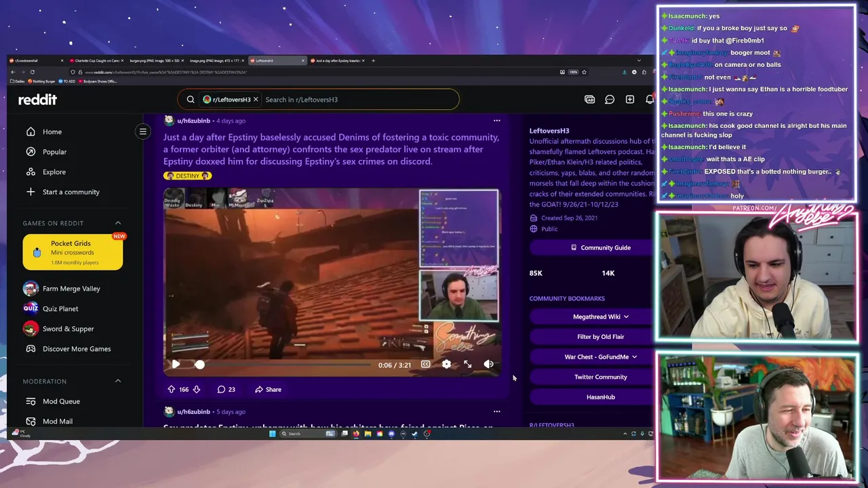Open Farm Merge Valley game
Screen dimensions: 868x488
(71, 289)
